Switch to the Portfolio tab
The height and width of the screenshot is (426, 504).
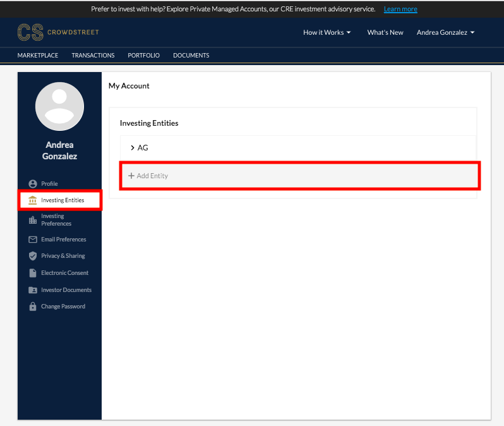click(x=143, y=56)
